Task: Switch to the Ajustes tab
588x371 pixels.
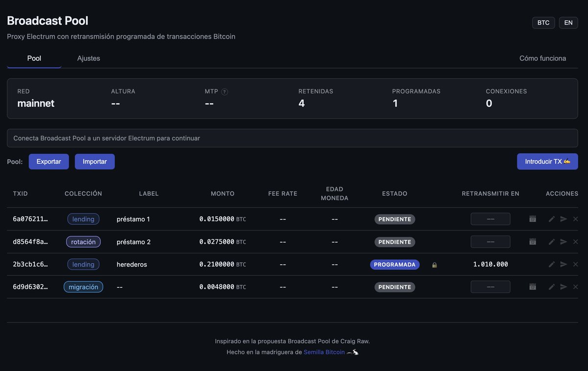Action: pos(89,58)
